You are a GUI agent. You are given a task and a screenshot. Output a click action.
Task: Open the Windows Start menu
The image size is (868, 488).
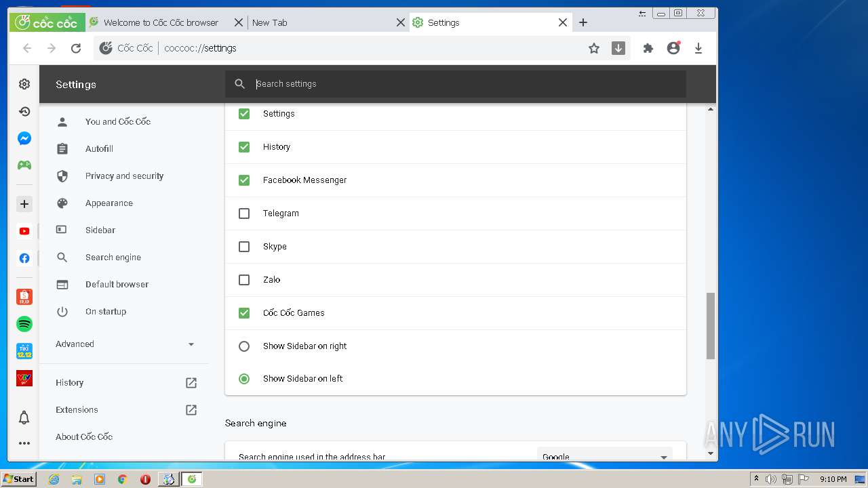(x=19, y=479)
